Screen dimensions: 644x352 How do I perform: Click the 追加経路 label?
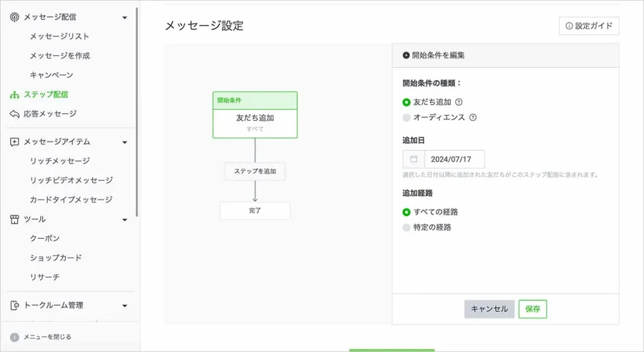point(418,193)
